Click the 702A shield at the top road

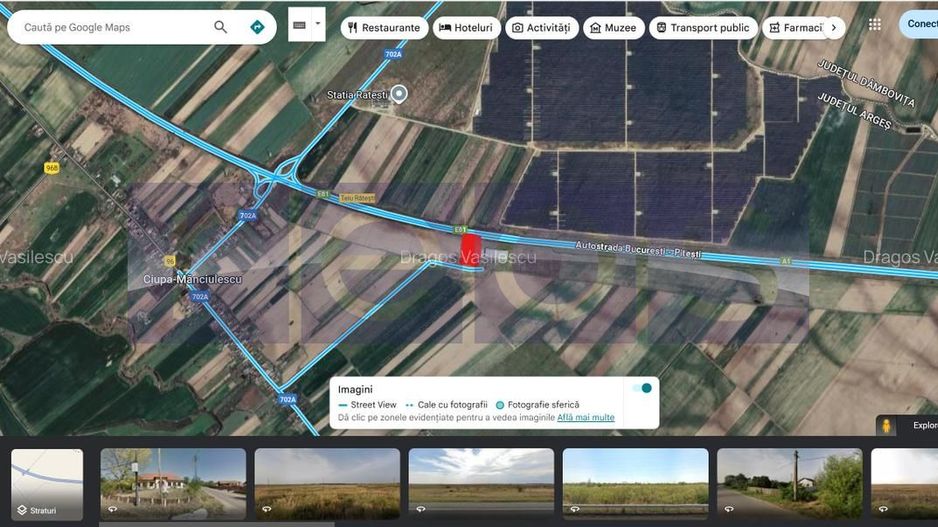tap(393, 54)
